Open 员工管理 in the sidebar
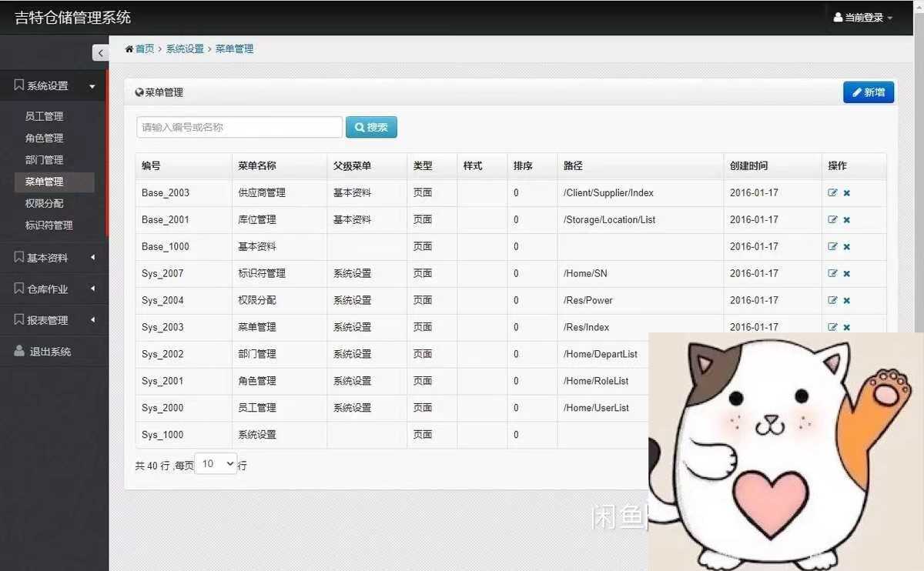This screenshot has width=924, height=571. pyautogui.click(x=44, y=116)
